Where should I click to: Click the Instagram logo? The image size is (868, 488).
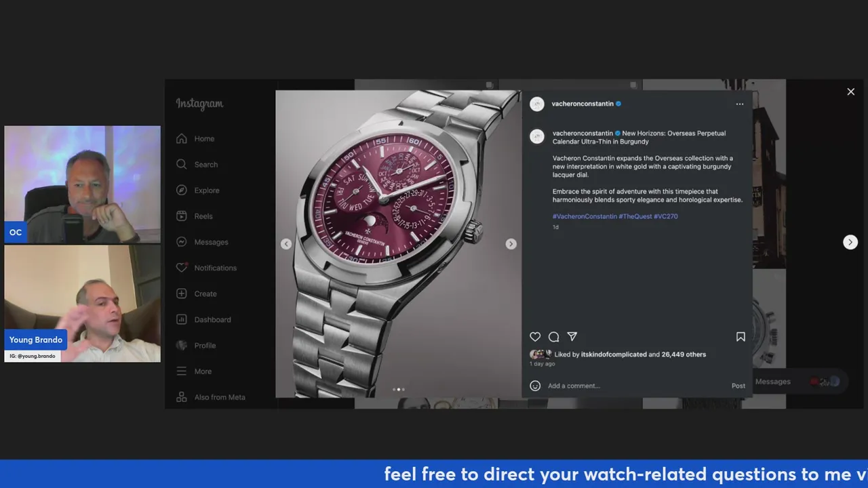click(199, 104)
